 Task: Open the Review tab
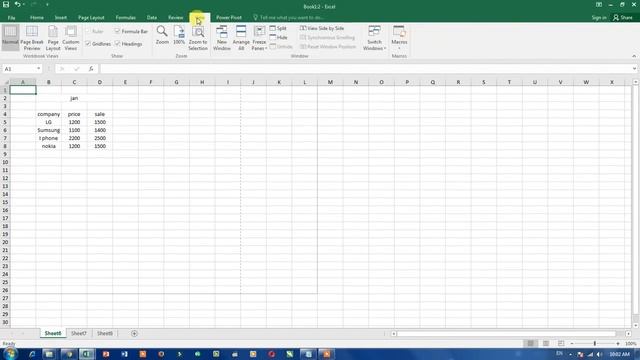(176, 18)
